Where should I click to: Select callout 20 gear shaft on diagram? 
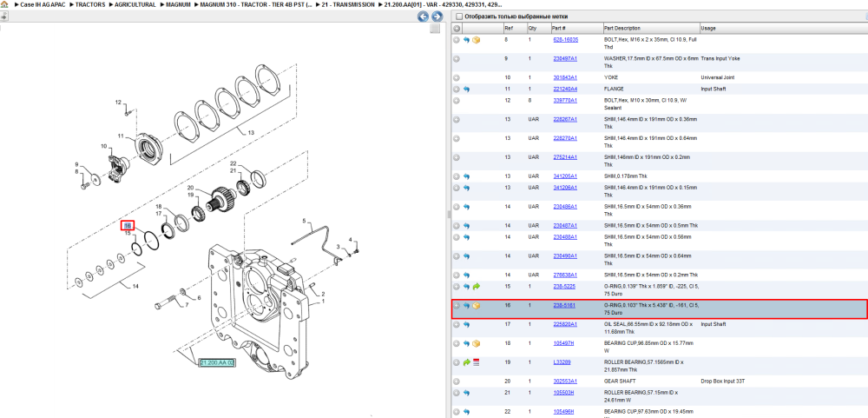[190, 188]
